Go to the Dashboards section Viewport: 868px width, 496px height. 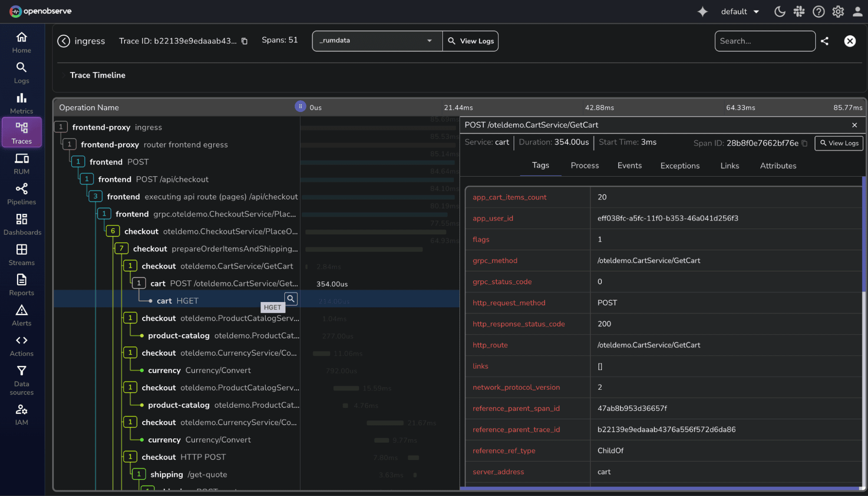pos(21,224)
